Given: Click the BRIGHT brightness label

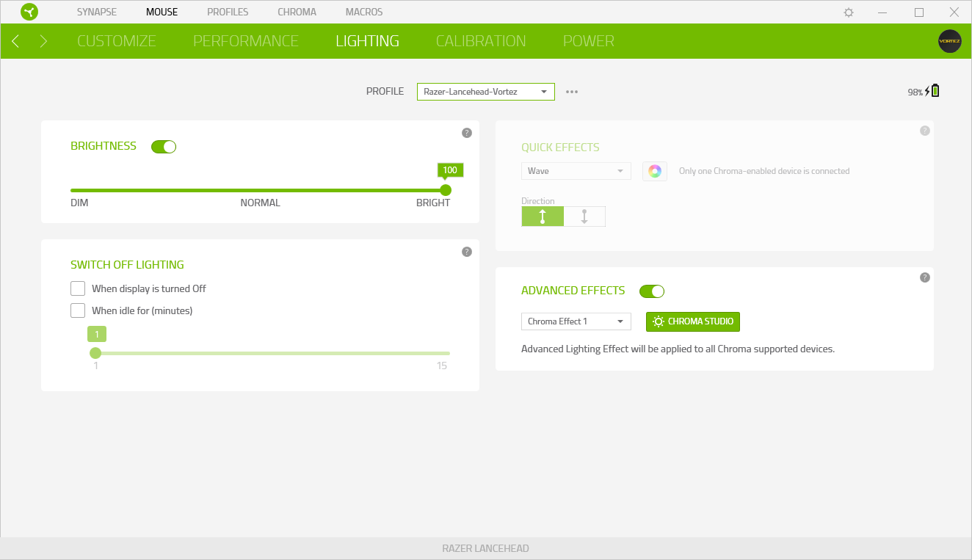Looking at the screenshot, I should point(433,203).
